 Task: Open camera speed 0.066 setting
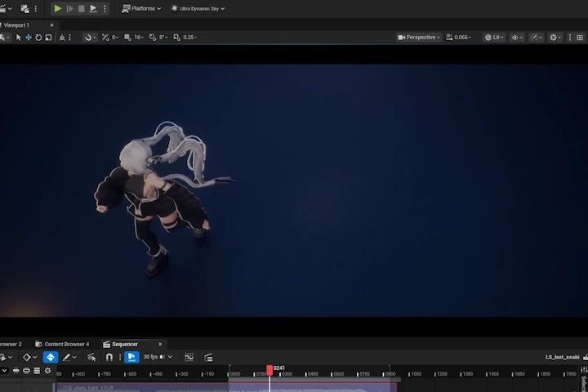click(x=459, y=38)
